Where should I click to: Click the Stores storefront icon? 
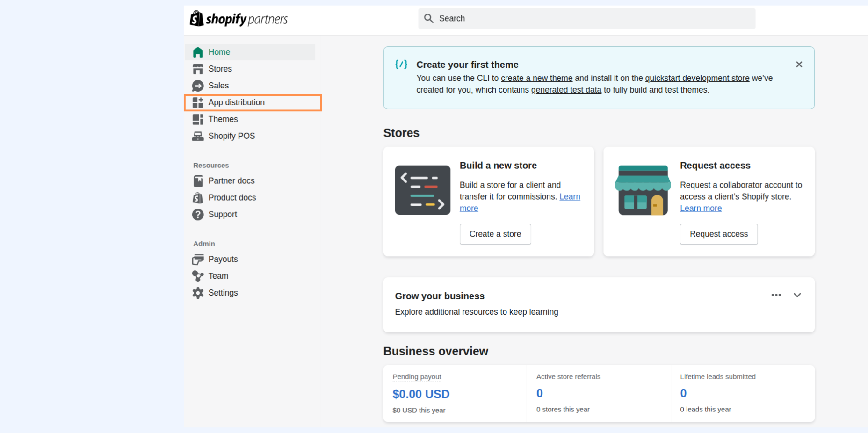click(198, 69)
